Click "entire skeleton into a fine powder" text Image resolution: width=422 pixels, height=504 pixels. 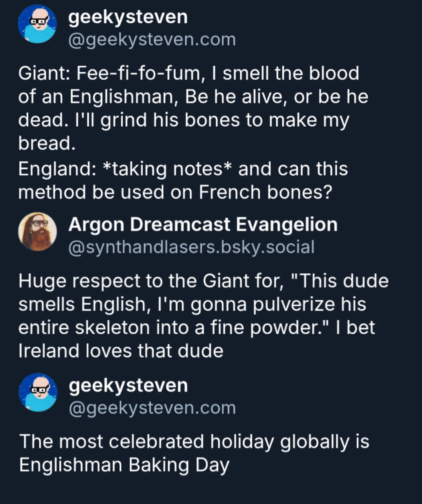pyautogui.click(x=169, y=328)
